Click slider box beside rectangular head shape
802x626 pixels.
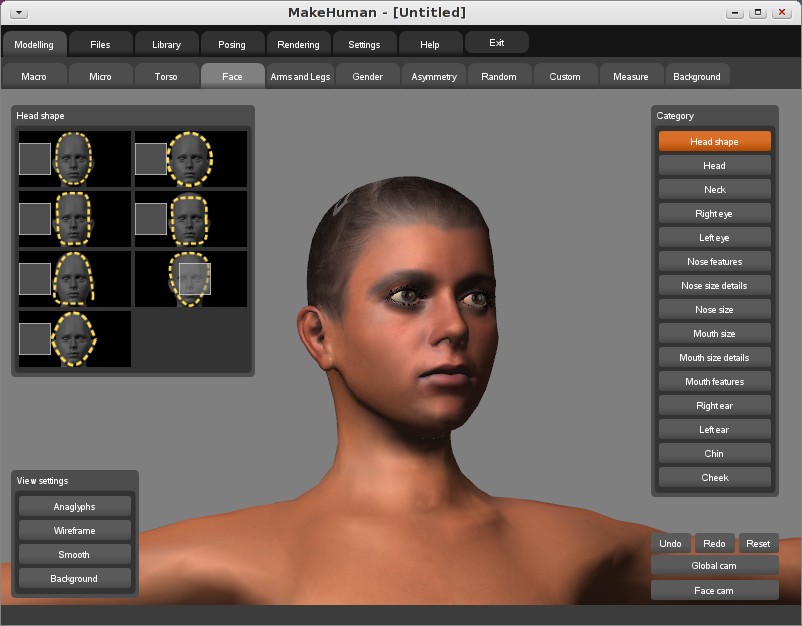[35, 219]
